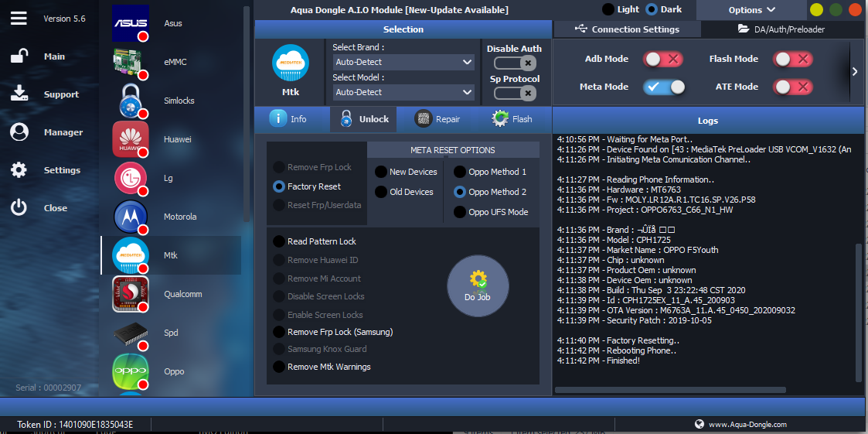Enable the ATE Mode switch

click(x=793, y=87)
